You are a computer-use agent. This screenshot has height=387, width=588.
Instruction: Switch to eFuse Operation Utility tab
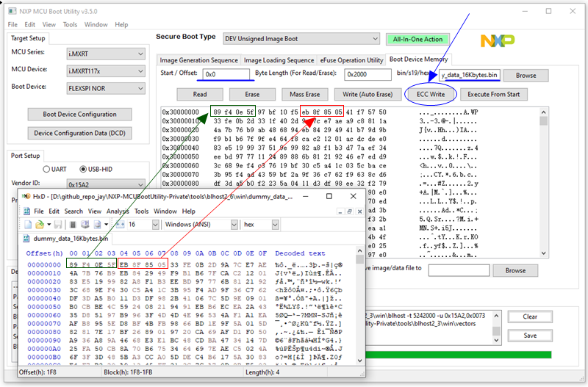pos(351,60)
